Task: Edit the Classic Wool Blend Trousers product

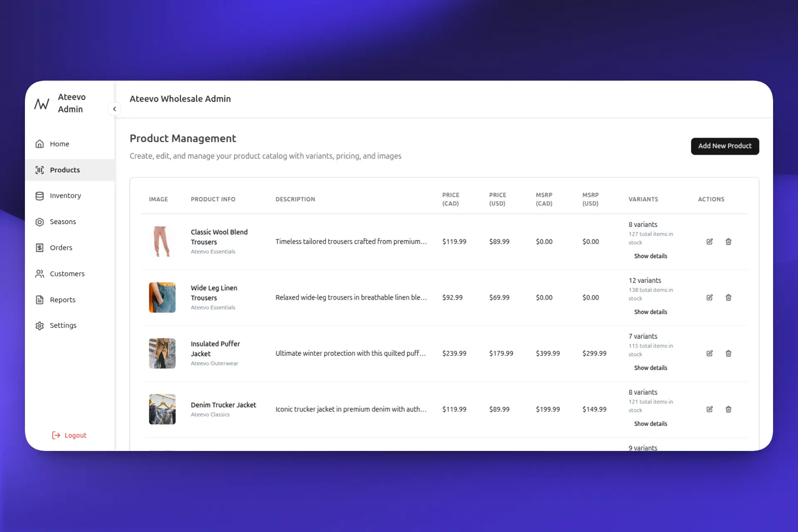Action: 709,241
